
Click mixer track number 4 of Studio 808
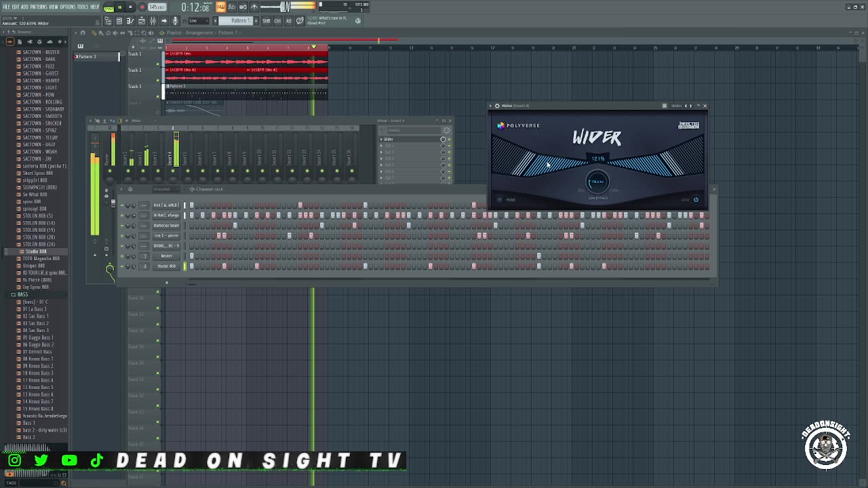click(x=144, y=266)
